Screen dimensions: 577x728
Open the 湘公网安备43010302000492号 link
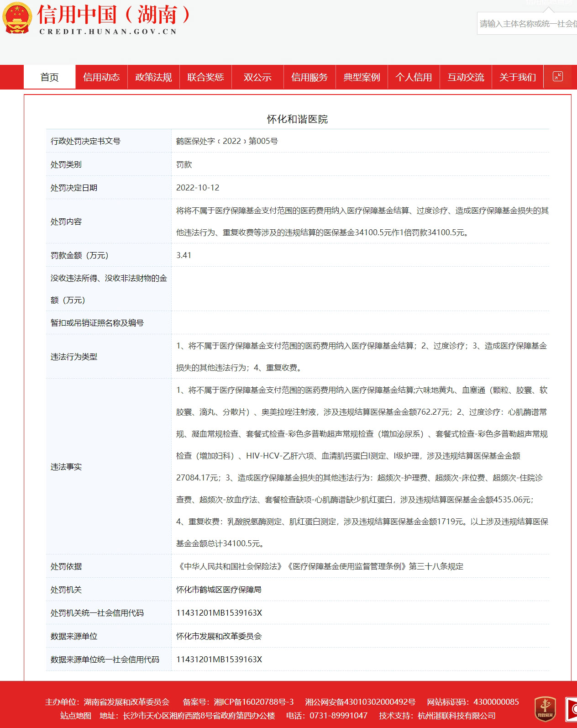pos(360,702)
